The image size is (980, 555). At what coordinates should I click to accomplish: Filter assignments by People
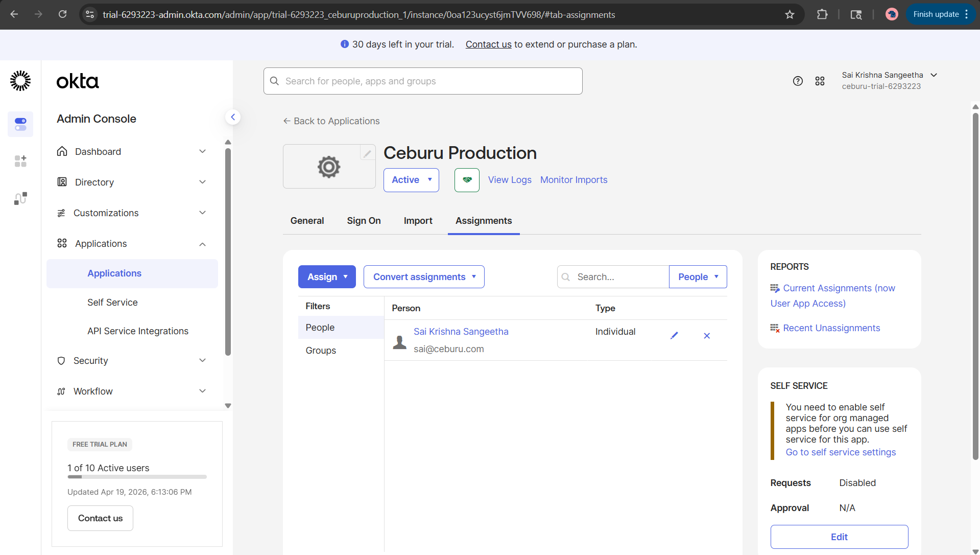[341, 327]
